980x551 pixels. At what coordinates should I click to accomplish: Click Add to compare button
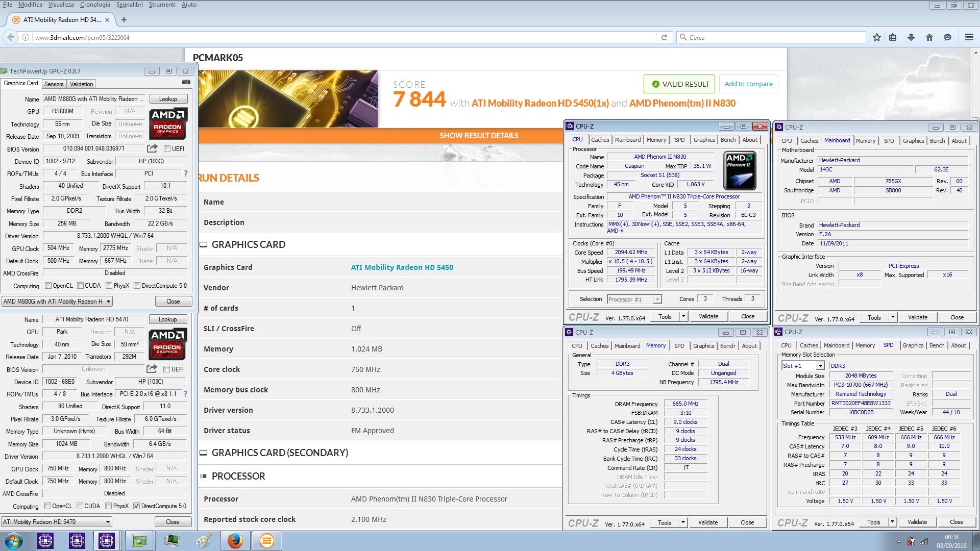pos(748,84)
